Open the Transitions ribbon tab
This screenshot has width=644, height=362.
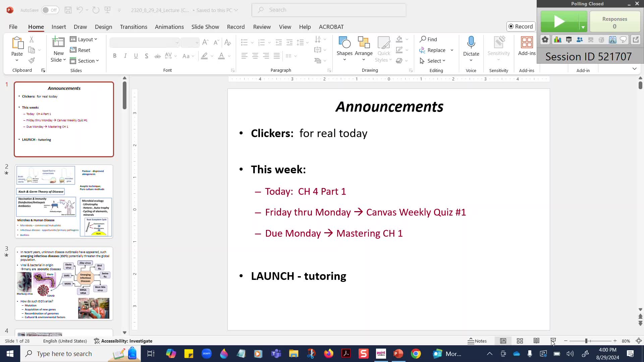click(x=133, y=27)
